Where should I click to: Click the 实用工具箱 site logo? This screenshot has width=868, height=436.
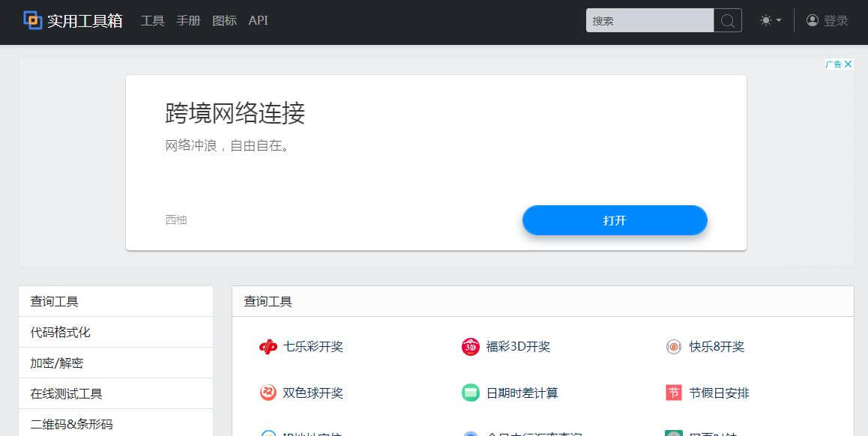point(71,21)
